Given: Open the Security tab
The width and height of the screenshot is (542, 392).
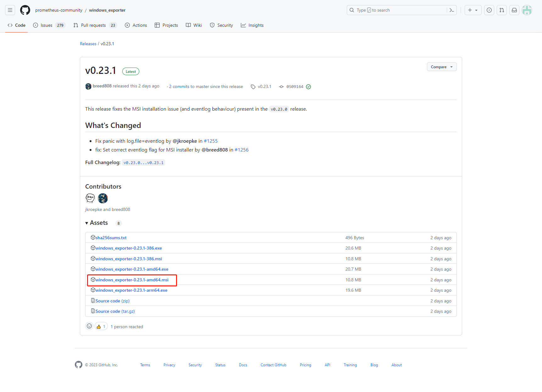Looking at the screenshot, I should [x=221, y=25].
